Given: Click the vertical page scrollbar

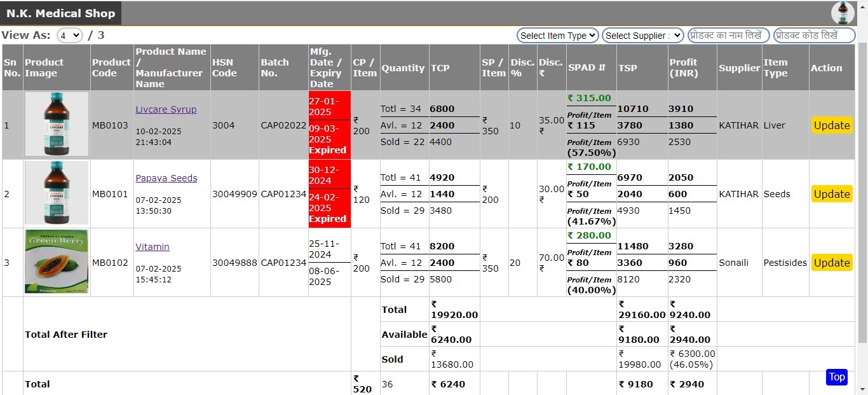Looking at the screenshot, I should 862,191.
